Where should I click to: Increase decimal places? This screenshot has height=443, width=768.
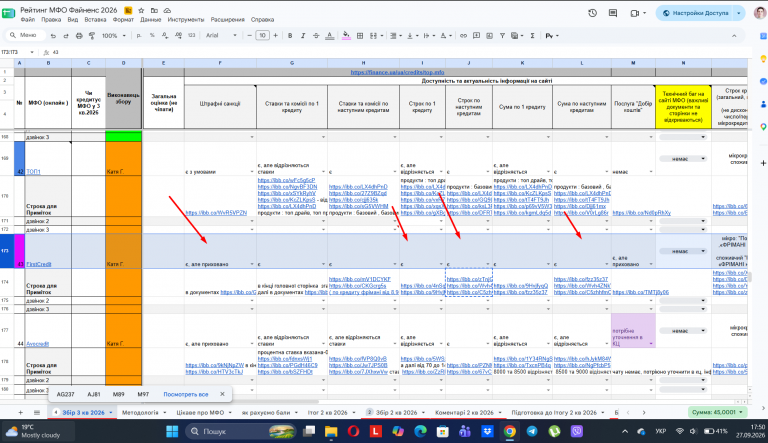[x=178, y=36]
